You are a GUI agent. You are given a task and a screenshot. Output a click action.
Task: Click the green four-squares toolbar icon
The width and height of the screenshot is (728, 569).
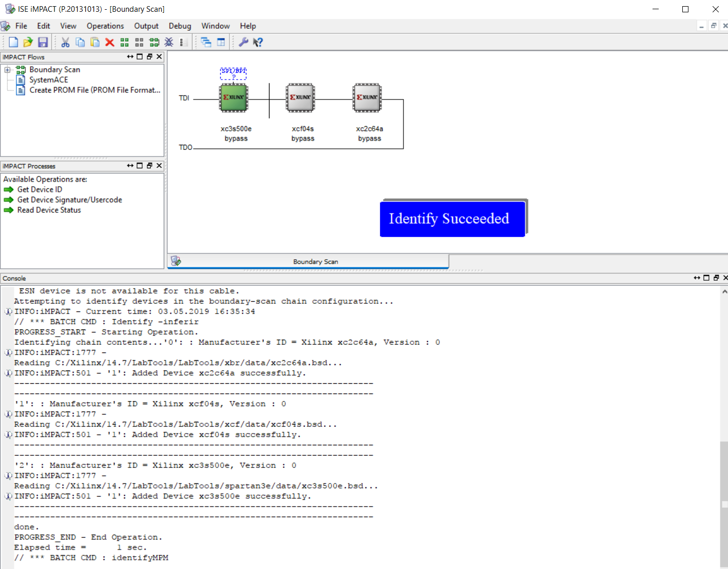point(124,42)
